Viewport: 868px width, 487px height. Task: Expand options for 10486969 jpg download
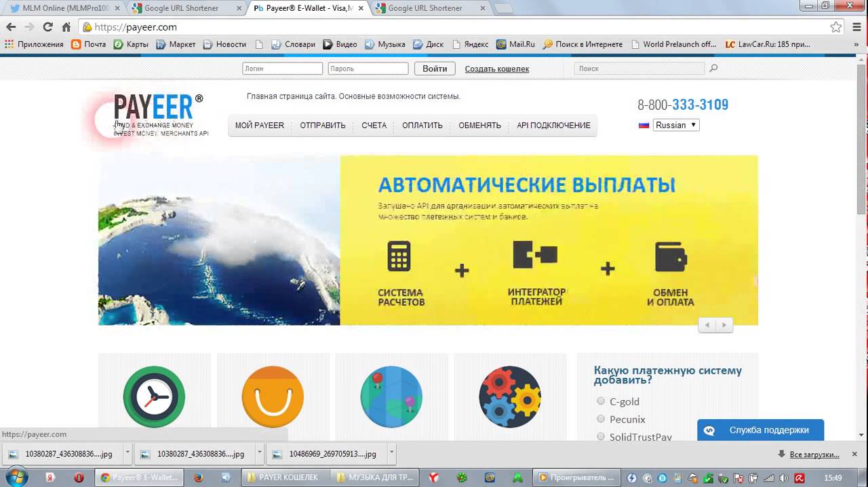391,454
